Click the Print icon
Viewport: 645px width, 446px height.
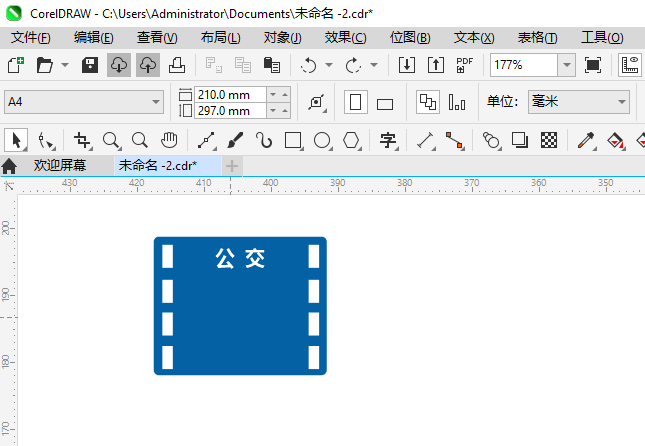coord(177,65)
